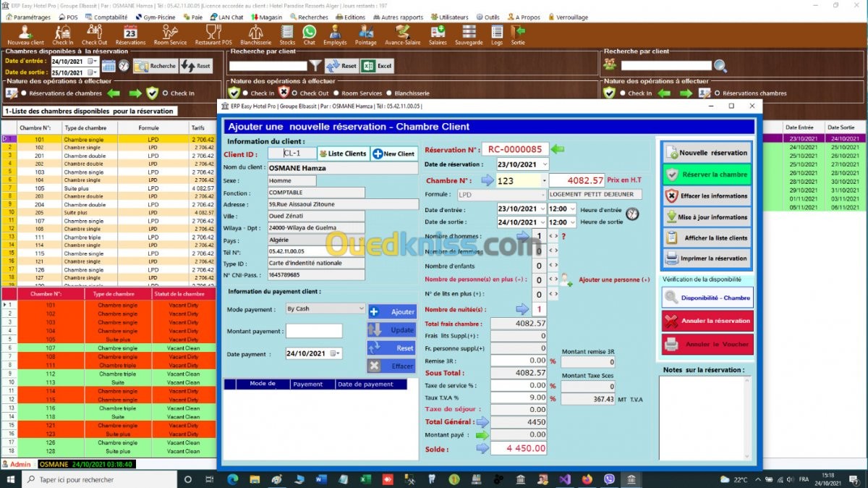Open the Date de sortie dropdown in dialog
Screen dimensions: 868x488
[x=542, y=222]
